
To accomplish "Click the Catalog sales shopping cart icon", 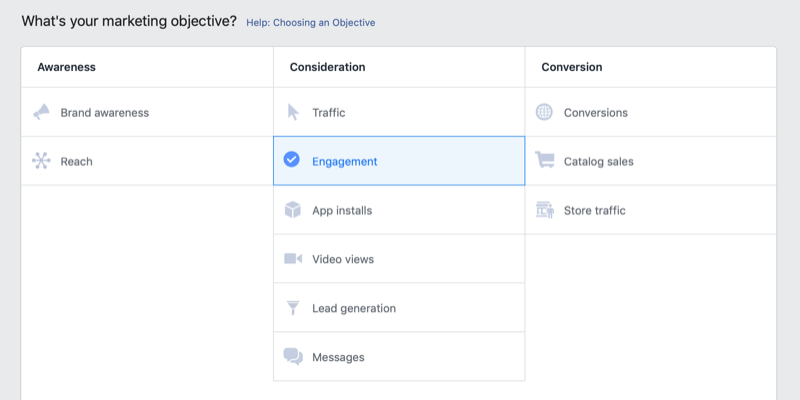I will [544, 160].
